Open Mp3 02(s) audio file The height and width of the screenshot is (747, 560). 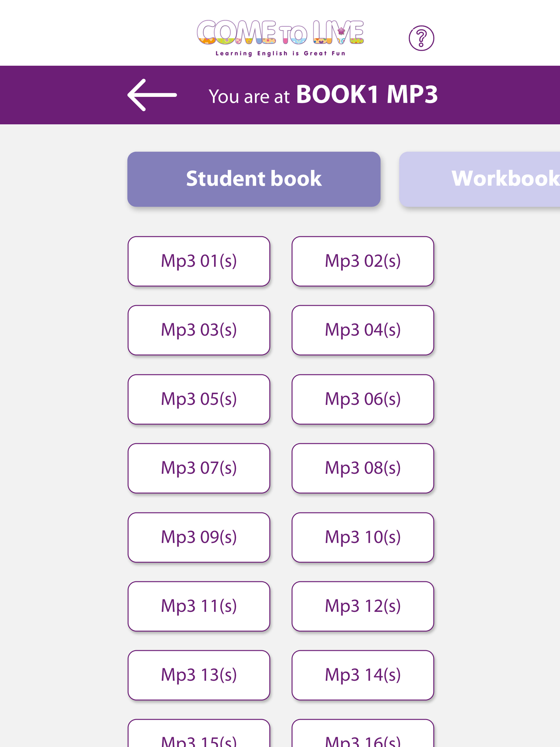coord(363,261)
